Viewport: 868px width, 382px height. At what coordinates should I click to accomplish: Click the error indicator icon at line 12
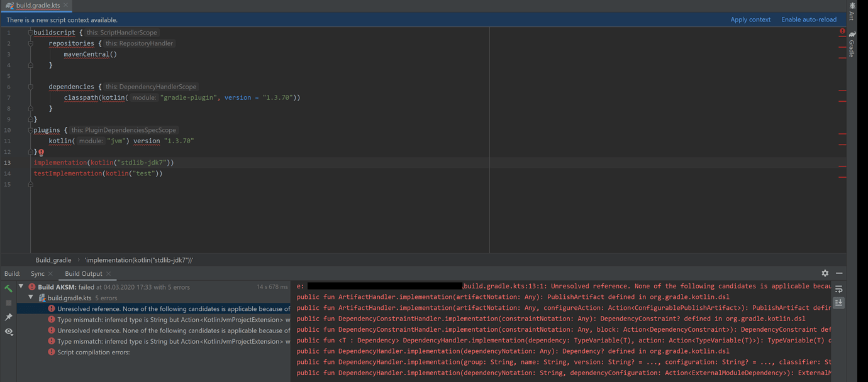(40, 151)
